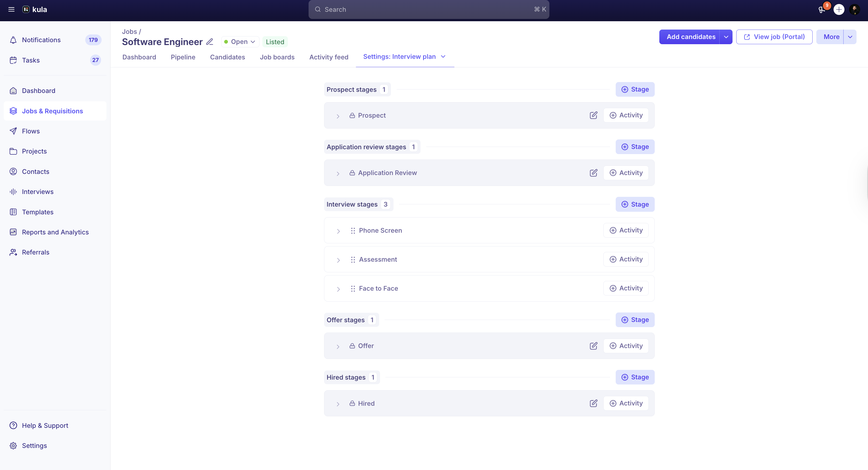Open the job status Open dropdown
868x470 pixels.
pos(240,42)
